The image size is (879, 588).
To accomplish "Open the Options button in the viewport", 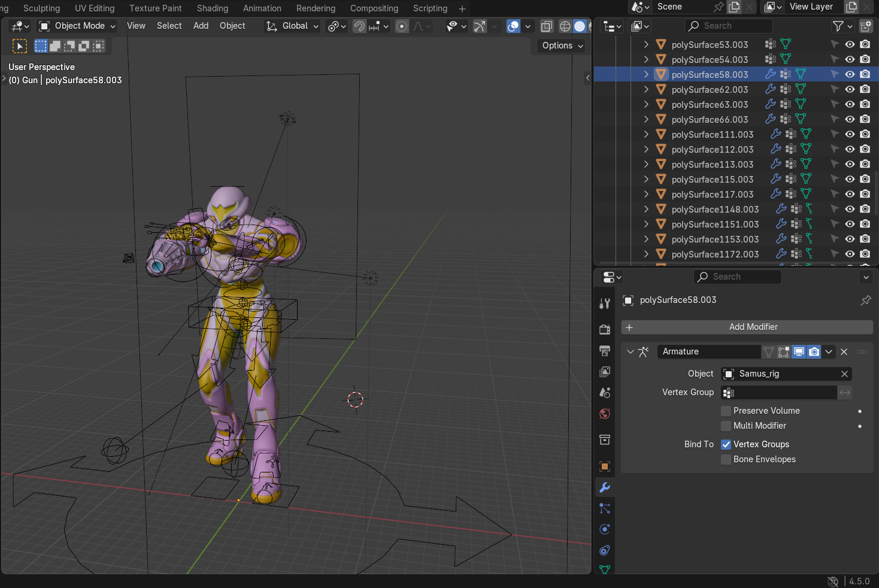I will point(562,46).
